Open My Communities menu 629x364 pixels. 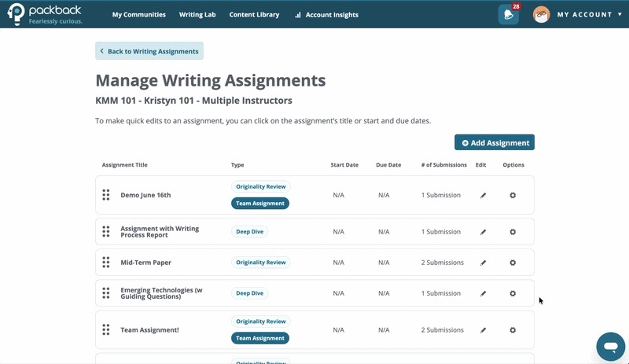point(139,14)
